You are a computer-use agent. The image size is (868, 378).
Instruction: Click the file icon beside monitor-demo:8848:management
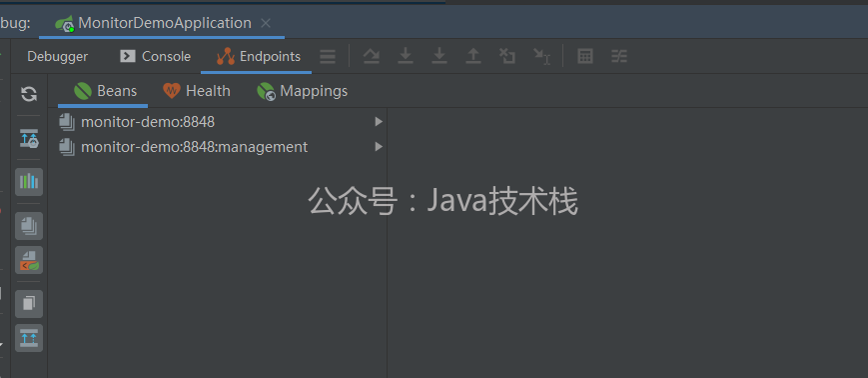67,147
